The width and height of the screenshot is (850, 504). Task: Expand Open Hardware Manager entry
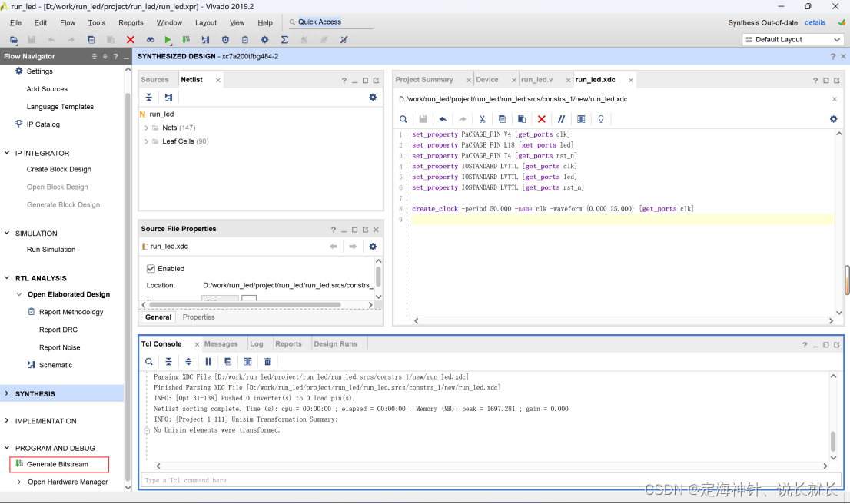19,482
